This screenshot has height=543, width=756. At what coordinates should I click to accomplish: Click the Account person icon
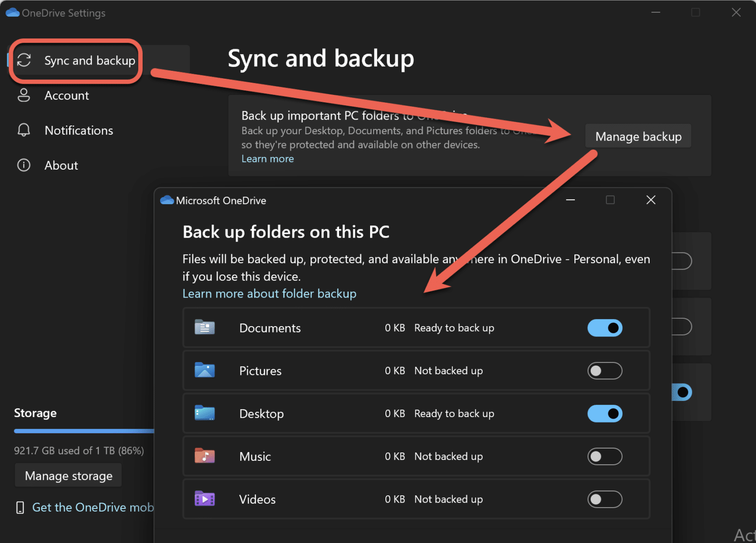tap(24, 95)
